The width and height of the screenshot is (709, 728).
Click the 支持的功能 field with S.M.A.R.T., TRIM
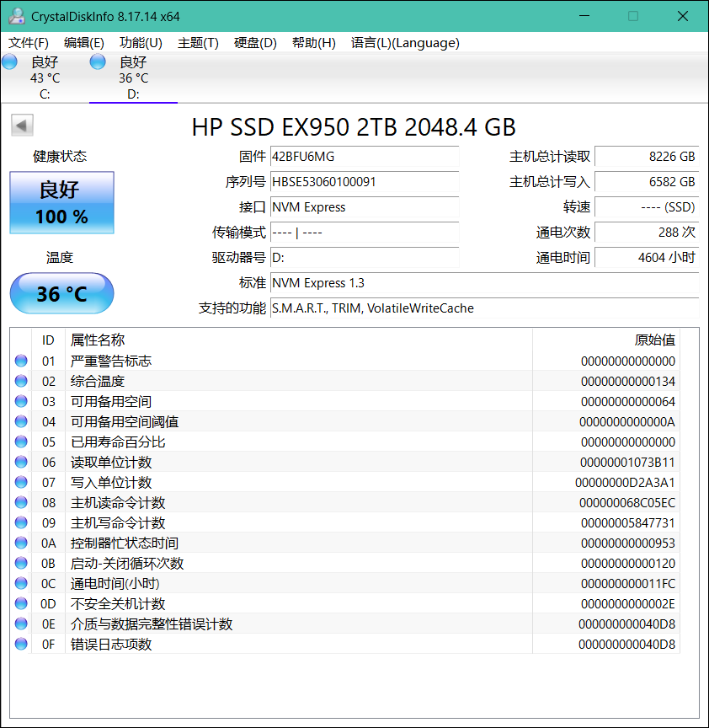pyautogui.click(x=484, y=308)
